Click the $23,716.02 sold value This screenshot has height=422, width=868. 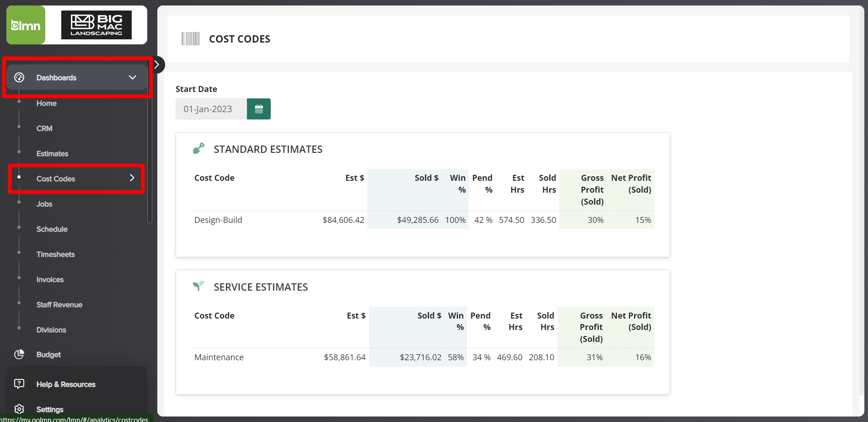tap(421, 357)
